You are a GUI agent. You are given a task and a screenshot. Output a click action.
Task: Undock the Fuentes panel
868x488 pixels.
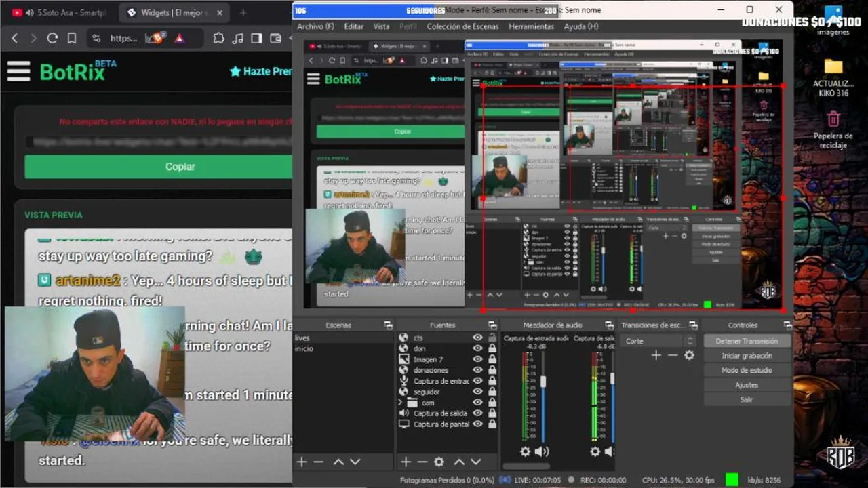(494, 325)
